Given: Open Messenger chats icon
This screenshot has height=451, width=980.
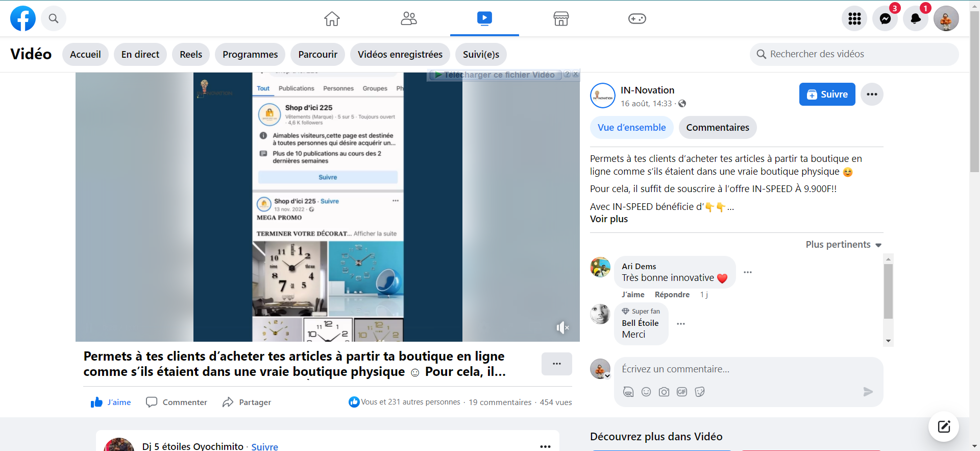Looking at the screenshot, I should [x=885, y=19].
